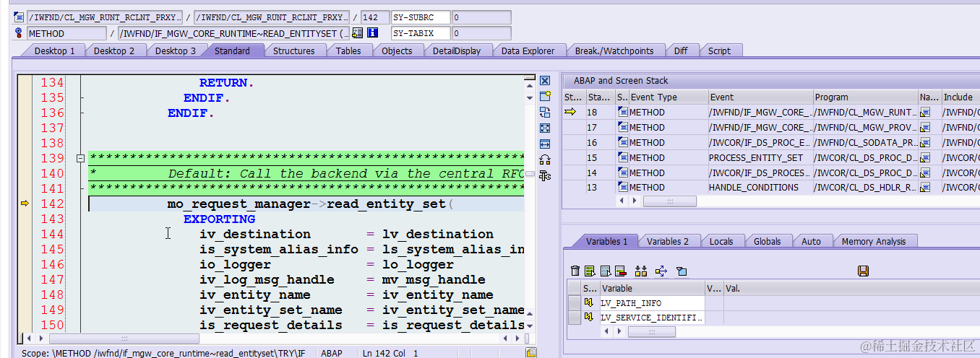Click the bottom icon of the vertical tool strip
980x358 pixels.
[x=545, y=175]
